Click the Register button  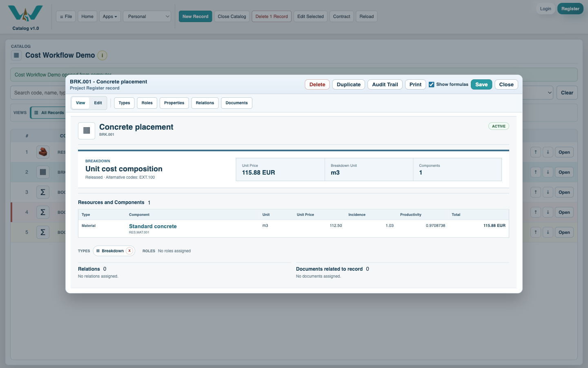[570, 9]
